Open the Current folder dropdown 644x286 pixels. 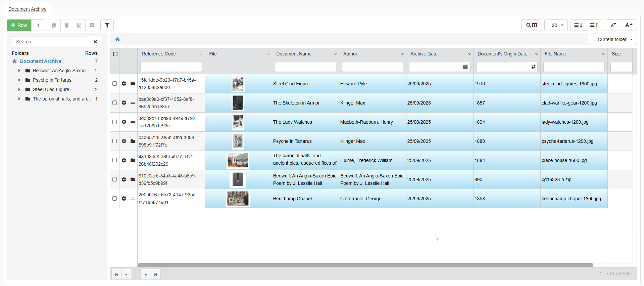[613, 39]
